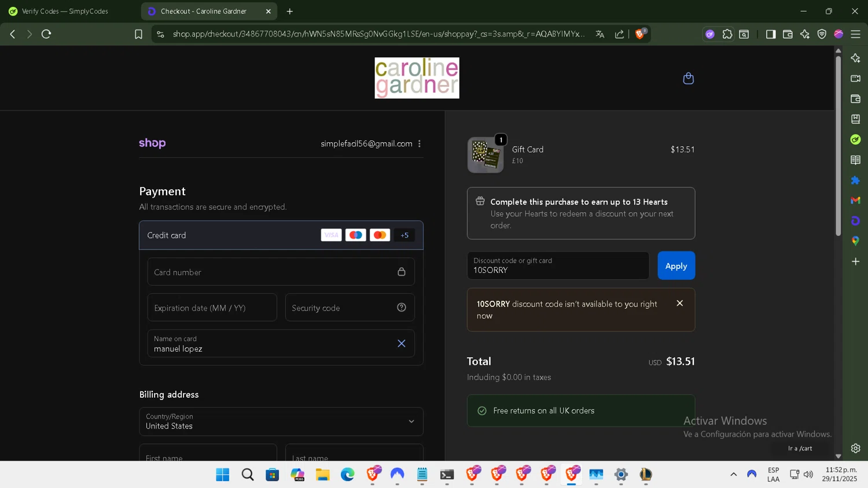
Task: Open SimplyCodes extension in sidebar
Action: tap(855, 139)
